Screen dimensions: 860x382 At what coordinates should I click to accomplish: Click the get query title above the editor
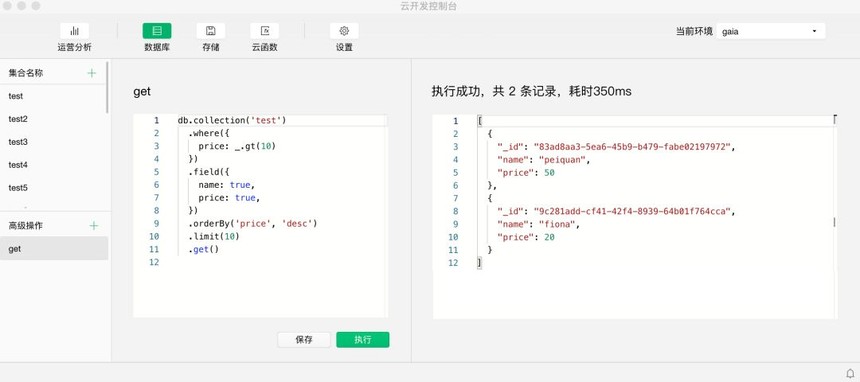142,92
